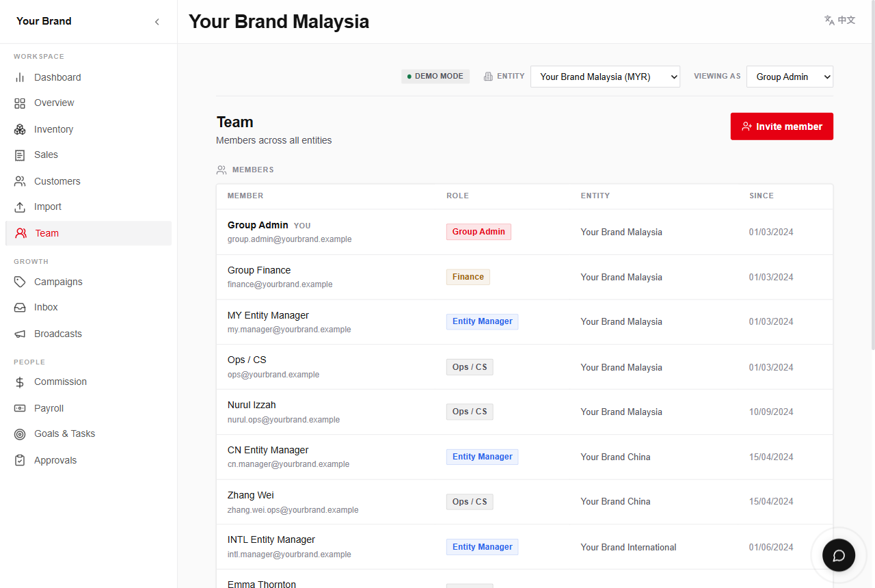The image size is (875, 588).
Task: Click the Broadcasts megaphone icon
Action: (20, 334)
